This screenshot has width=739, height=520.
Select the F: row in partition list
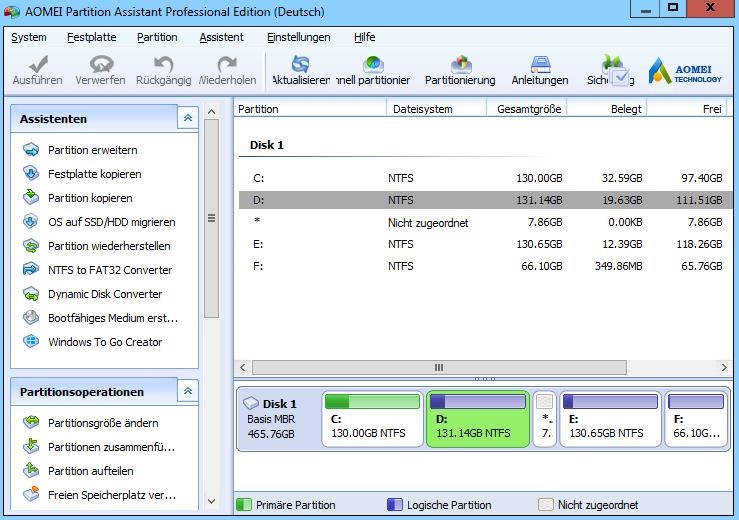pos(485,266)
